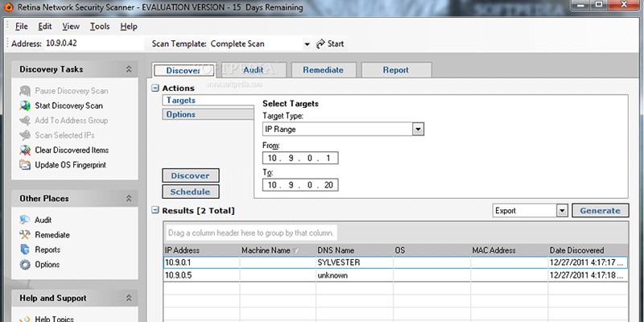Viewport: 644px width, 322px height.
Task: Click the Schedule button
Action: point(191,192)
